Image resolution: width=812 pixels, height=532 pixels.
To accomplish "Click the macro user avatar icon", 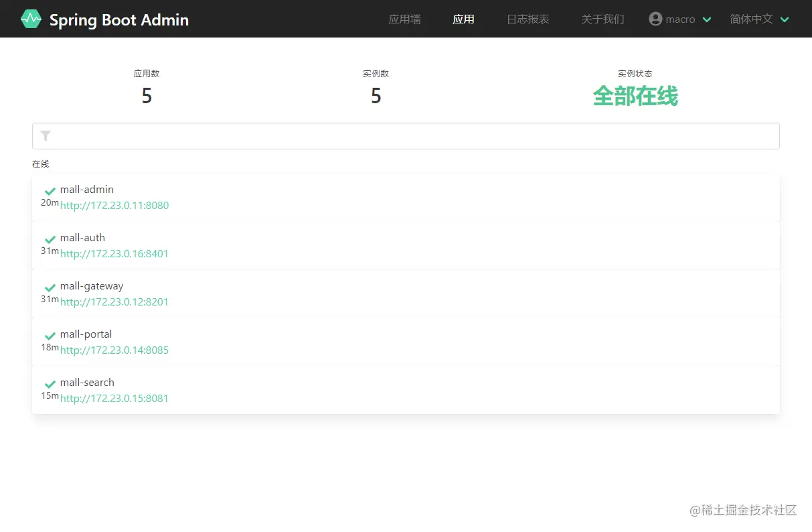I will [x=655, y=19].
